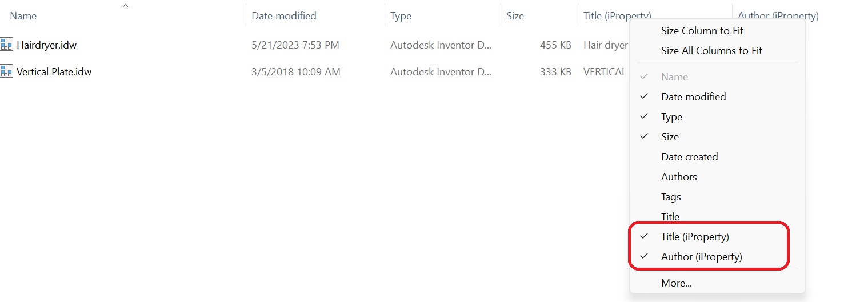Click the Hairdryer.idw file icon

point(7,45)
